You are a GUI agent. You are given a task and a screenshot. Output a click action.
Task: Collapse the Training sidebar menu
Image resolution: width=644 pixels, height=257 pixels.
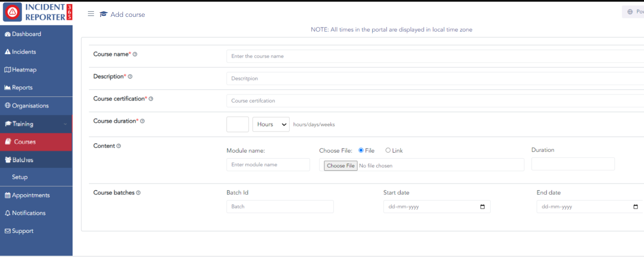tap(36, 124)
